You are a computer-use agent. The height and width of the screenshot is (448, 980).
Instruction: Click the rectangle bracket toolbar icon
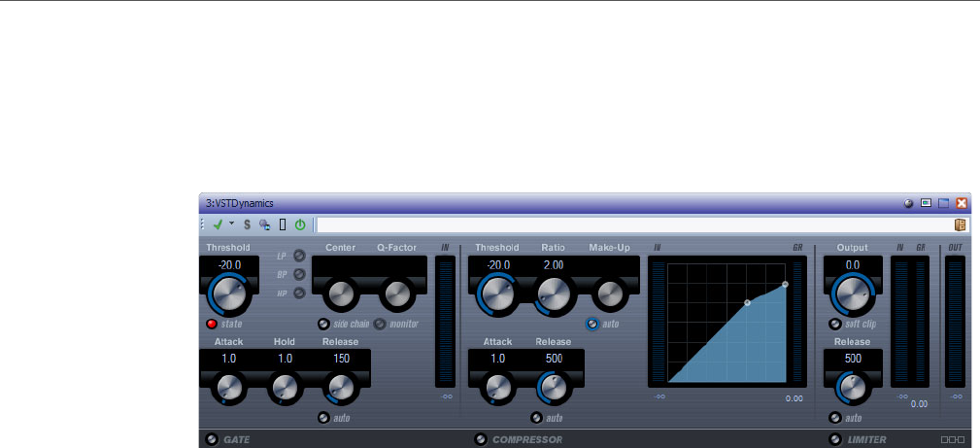283,224
